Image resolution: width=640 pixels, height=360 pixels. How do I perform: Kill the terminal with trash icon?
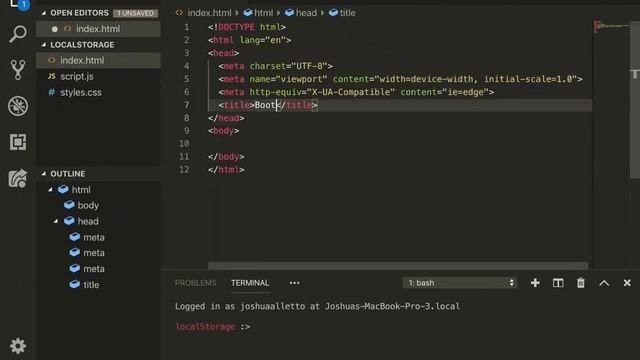[x=581, y=283]
